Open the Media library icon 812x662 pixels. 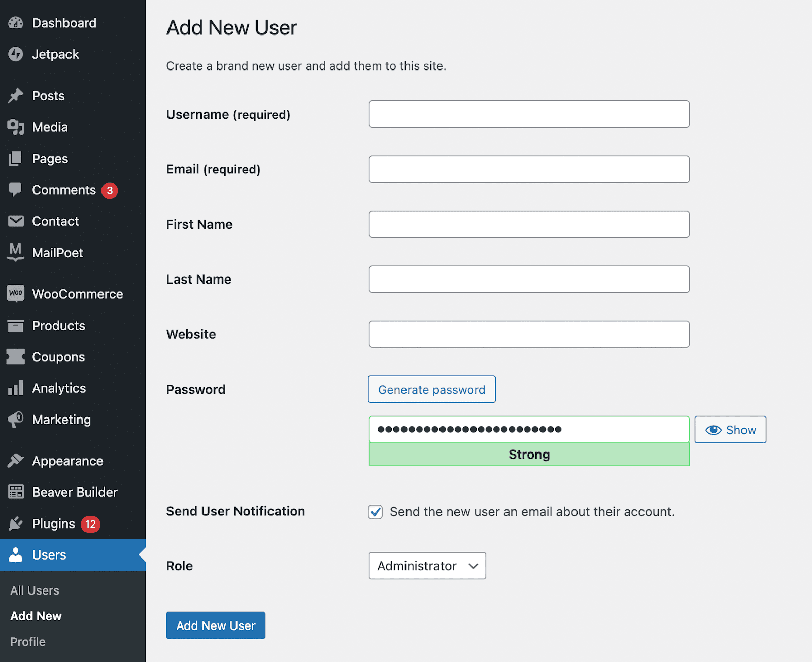pyautogui.click(x=16, y=127)
